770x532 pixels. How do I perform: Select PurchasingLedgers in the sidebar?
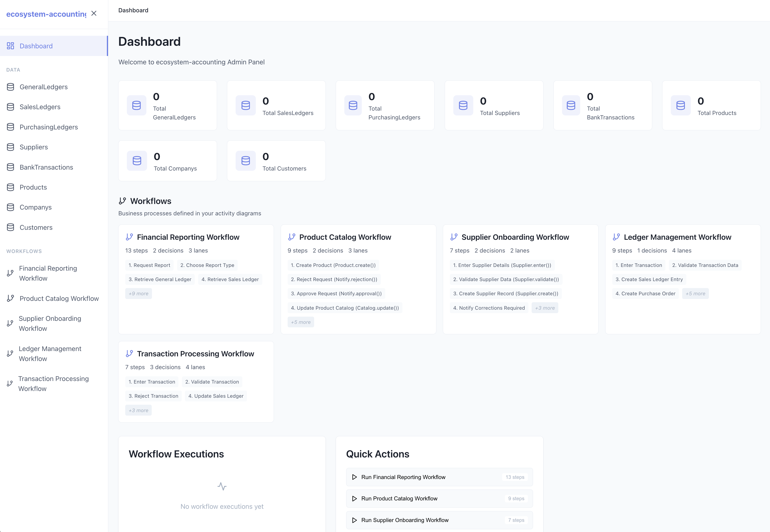tap(49, 127)
